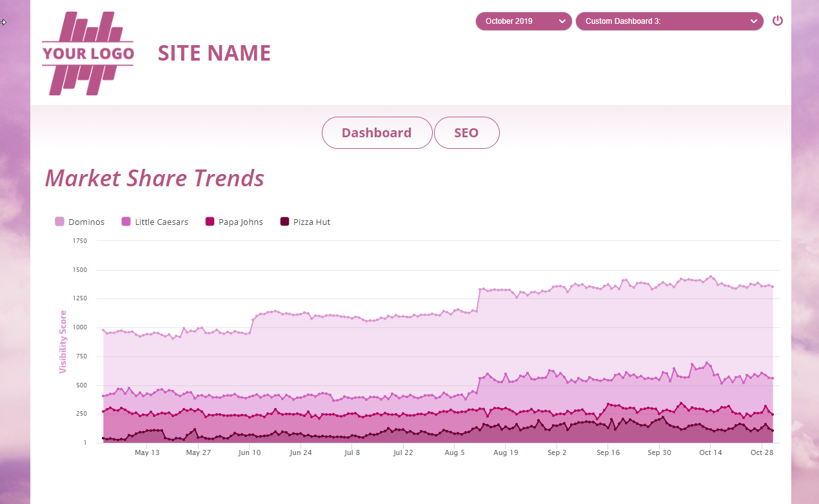This screenshot has width=819, height=504.
Task: Click the Visibility Score axis title
Action: click(63, 342)
